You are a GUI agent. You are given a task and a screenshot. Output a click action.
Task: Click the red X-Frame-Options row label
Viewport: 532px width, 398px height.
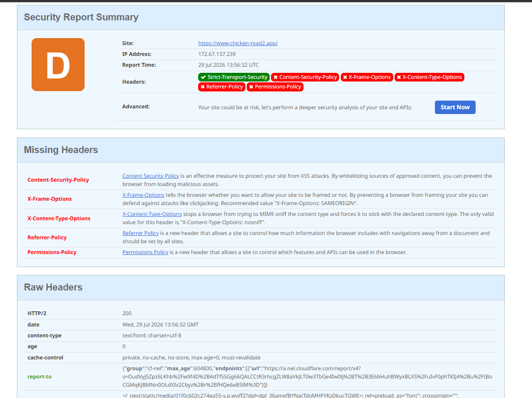click(x=49, y=199)
